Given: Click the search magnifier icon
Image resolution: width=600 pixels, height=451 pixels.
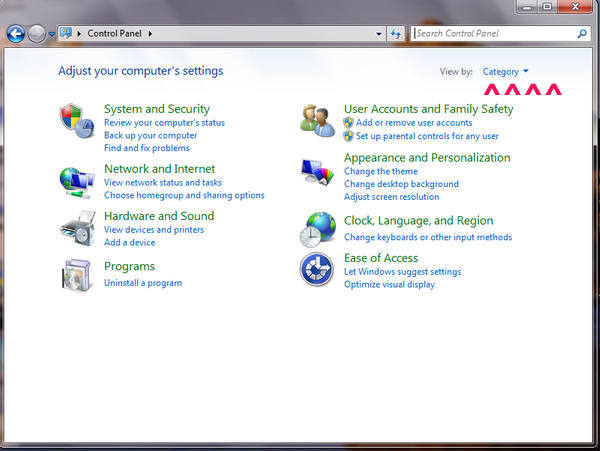Looking at the screenshot, I should pyautogui.click(x=582, y=34).
